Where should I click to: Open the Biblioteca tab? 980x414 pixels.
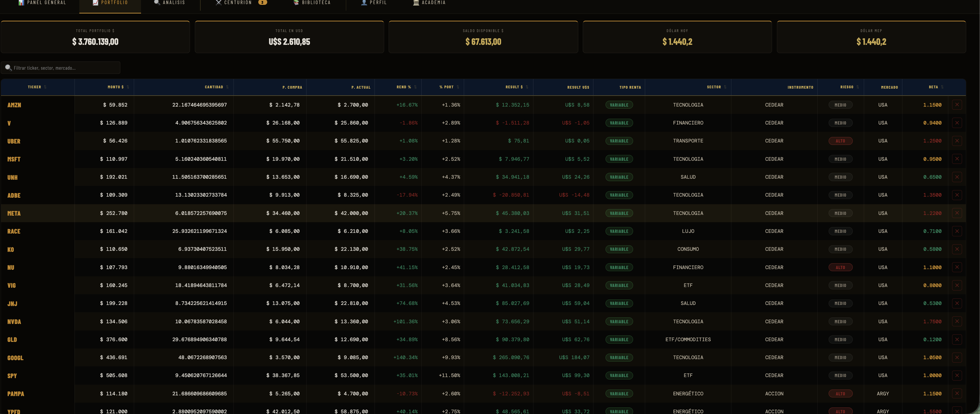[x=312, y=3]
